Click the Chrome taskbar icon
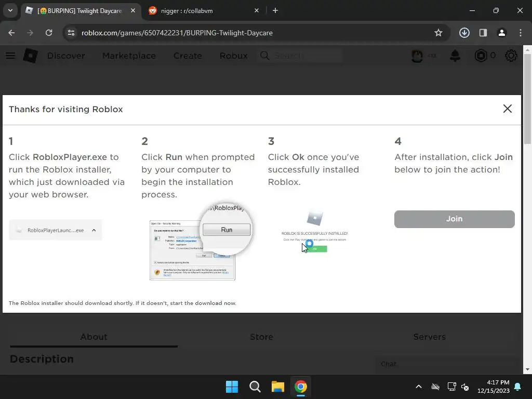 tap(301, 387)
